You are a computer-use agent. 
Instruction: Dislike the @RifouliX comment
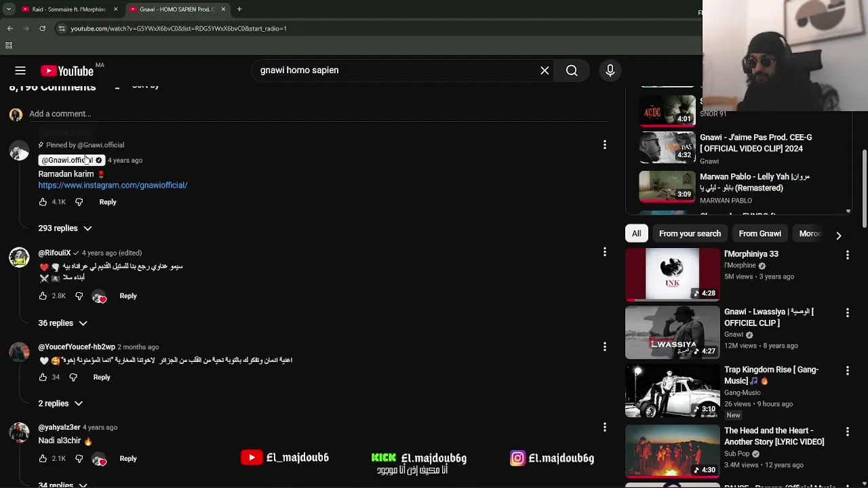point(79,296)
